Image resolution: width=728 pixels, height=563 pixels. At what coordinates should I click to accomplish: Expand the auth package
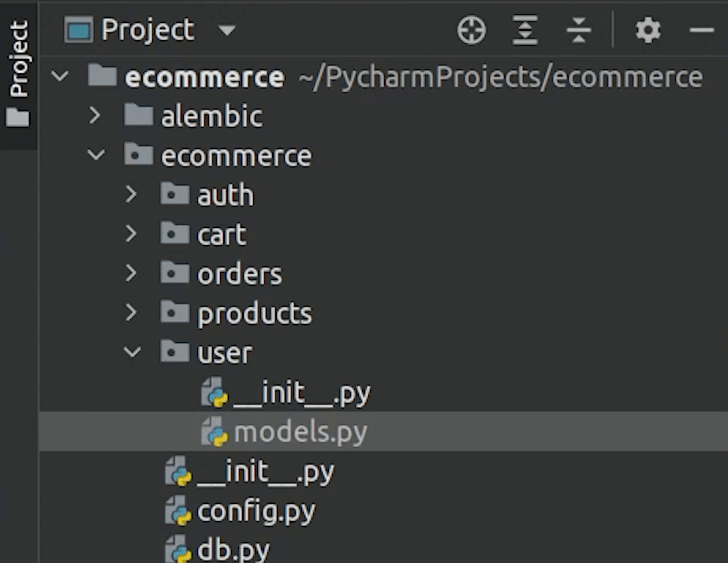click(132, 195)
